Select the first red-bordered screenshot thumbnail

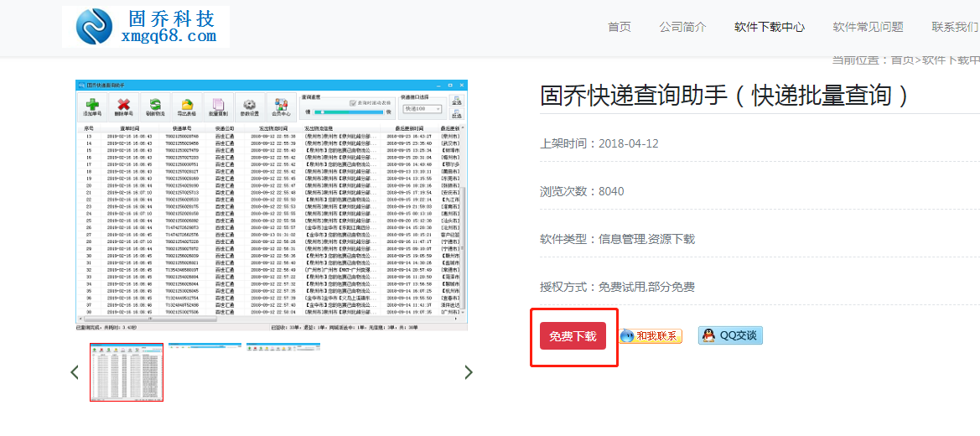(127, 372)
